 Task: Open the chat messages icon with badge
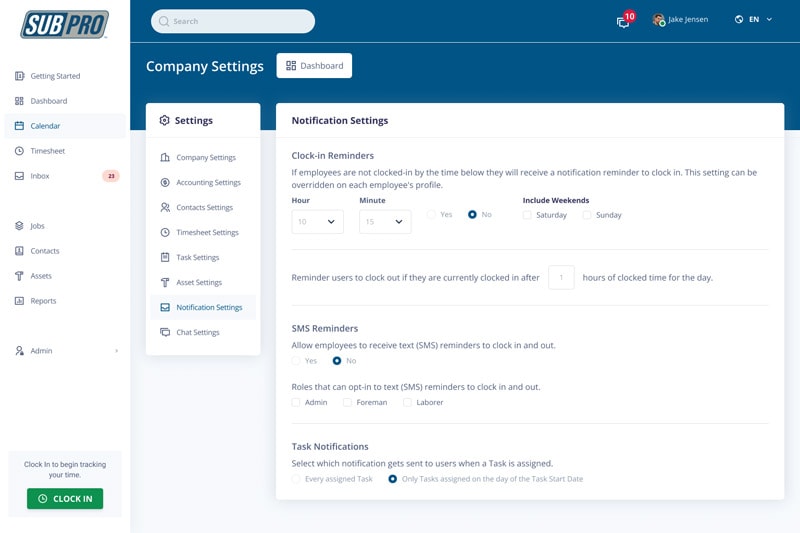623,21
